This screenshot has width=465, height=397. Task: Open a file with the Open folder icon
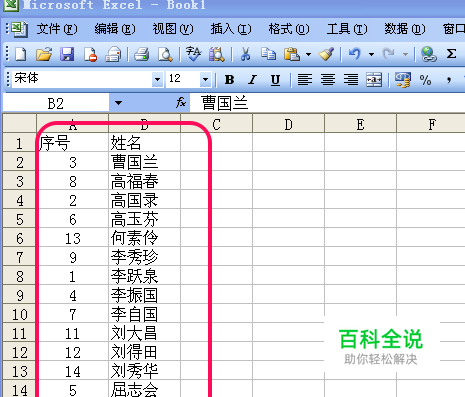pos(44,54)
